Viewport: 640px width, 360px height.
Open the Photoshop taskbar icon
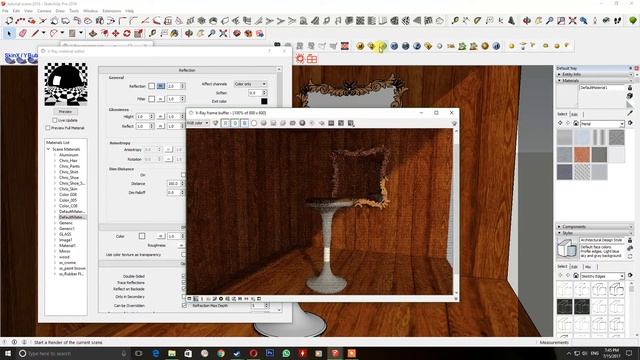point(270,353)
